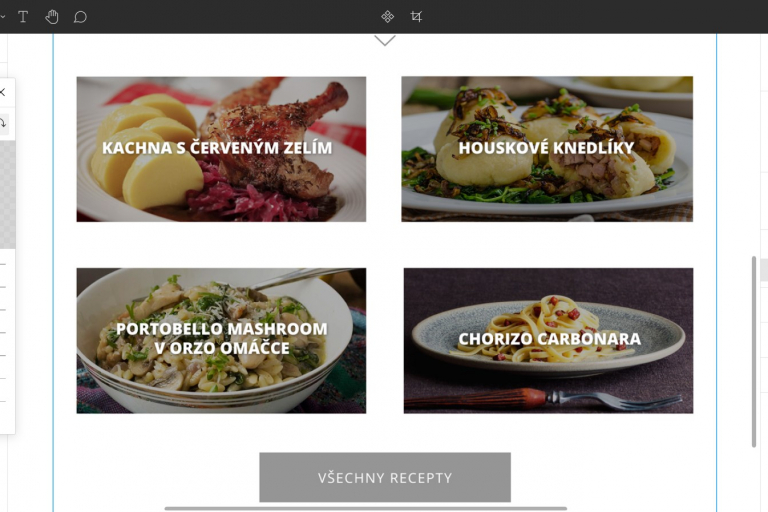Expand the shape tool dropdown arrow
The image size is (768, 512).
2,17
